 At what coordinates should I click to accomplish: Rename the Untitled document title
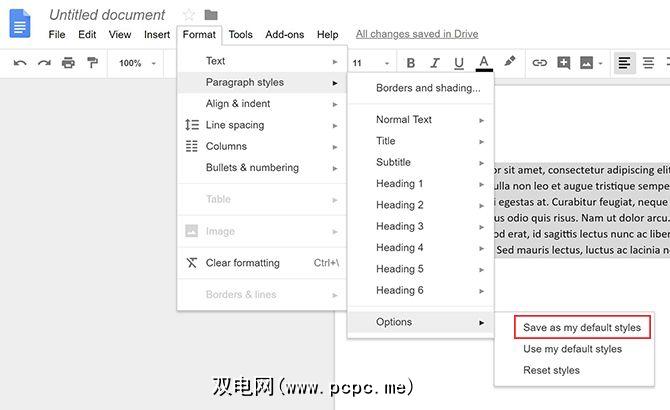coord(107,15)
